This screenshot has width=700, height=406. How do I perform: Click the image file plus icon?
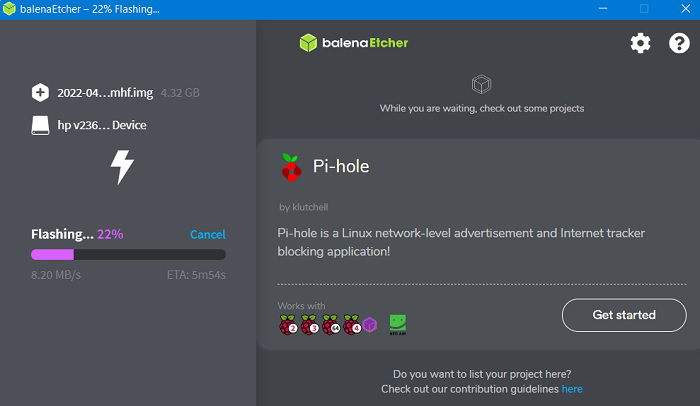coord(40,92)
